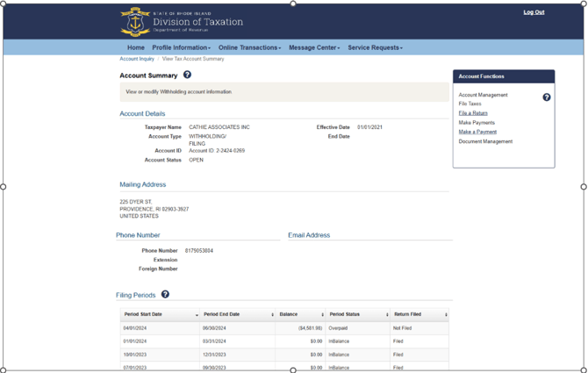Open the Make a Payment link
This screenshot has height=373, width=588.
(x=477, y=132)
